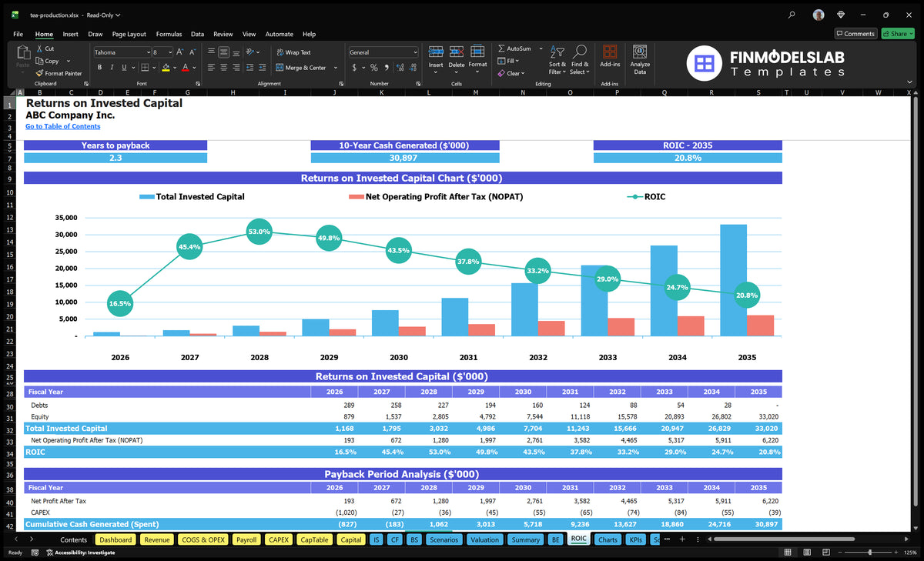Adjust the zoom slider in status bar

[x=870, y=553]
